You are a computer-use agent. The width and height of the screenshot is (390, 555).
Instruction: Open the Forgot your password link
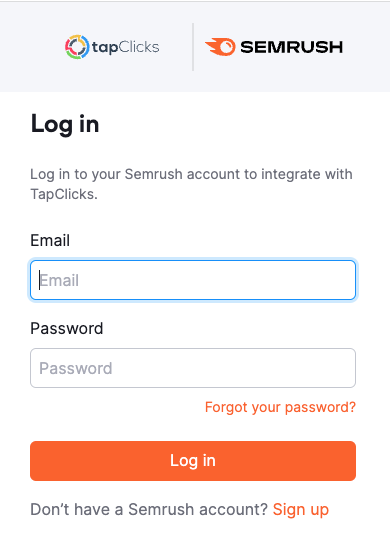point(280,407)
